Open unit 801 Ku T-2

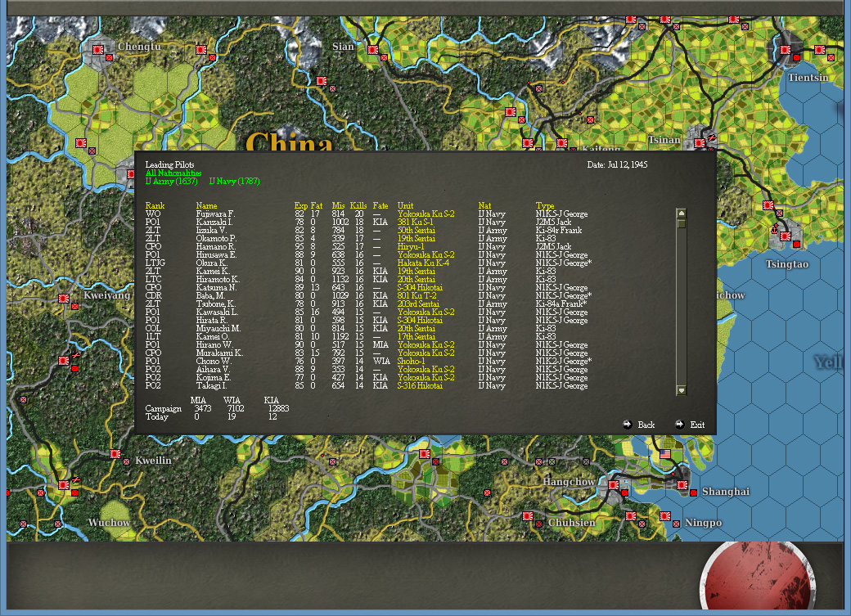[416, 296]
